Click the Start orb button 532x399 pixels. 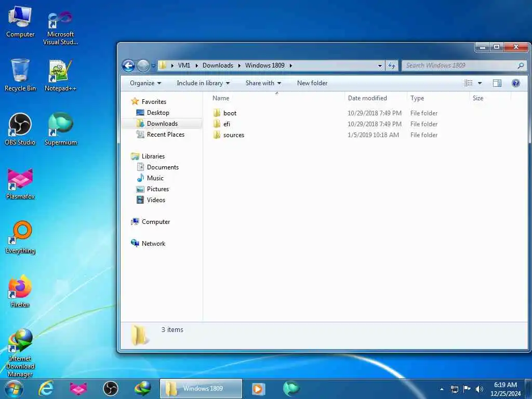(14, 389)
